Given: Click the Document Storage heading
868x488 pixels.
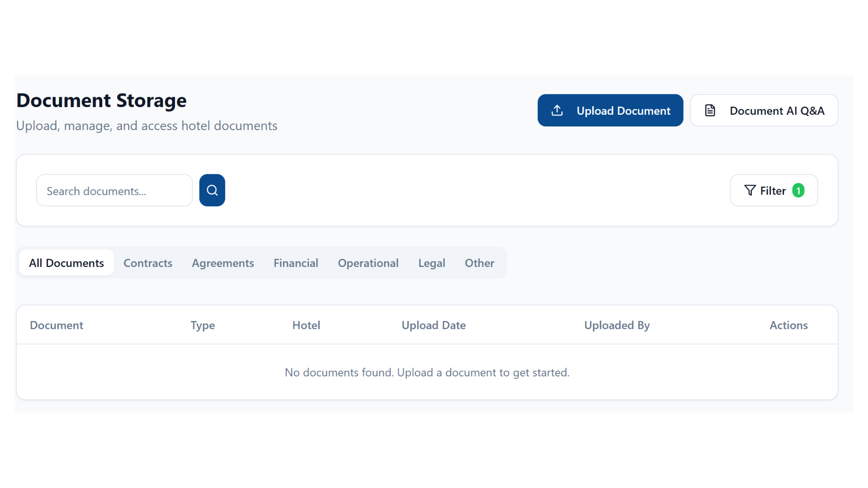Looking at the screenshot, I should click(x=101, y=100).
